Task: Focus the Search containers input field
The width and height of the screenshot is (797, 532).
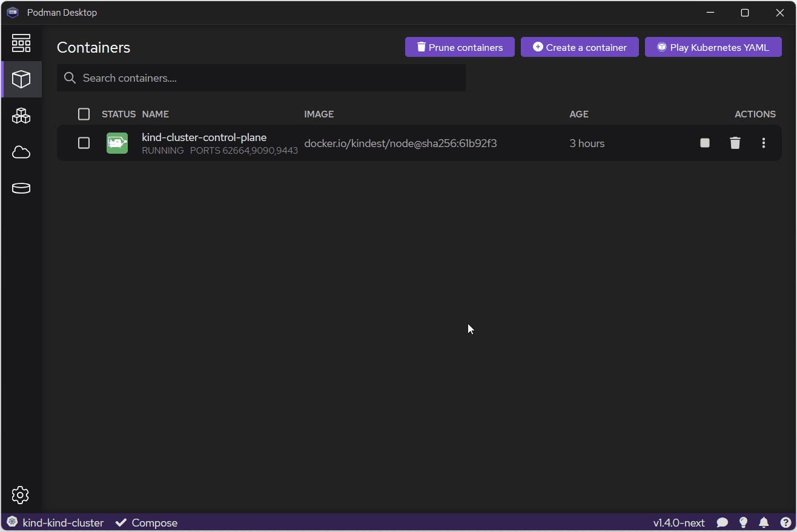Action: pyautogui.click(x=266, y=78)
